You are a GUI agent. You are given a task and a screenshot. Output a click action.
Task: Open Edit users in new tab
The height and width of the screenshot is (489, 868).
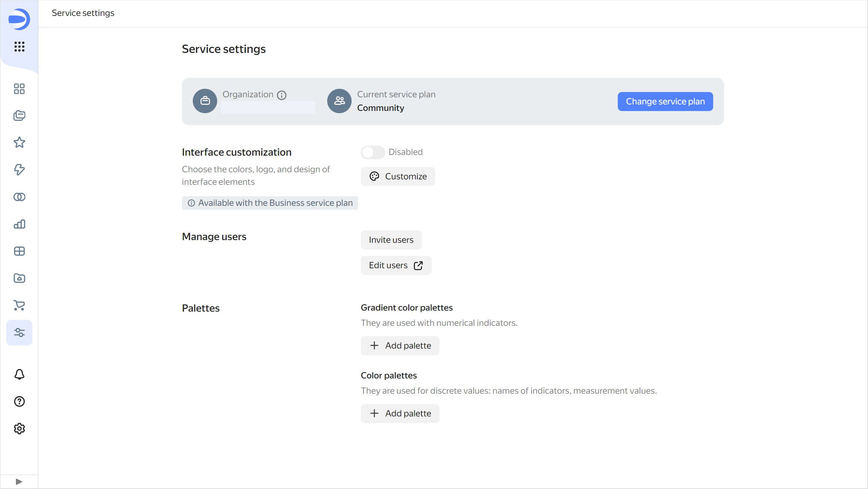tap(396, 265)
